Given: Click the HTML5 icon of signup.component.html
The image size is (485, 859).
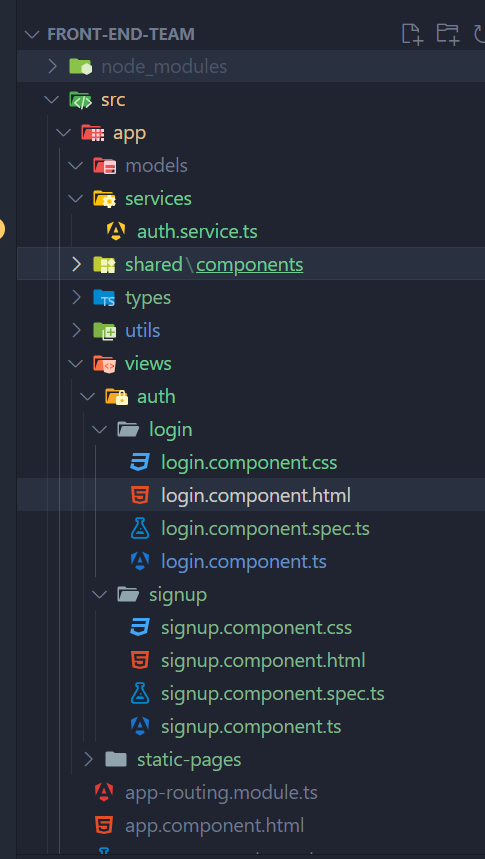Looking at the screenshot, I should [x=140, y=661].
